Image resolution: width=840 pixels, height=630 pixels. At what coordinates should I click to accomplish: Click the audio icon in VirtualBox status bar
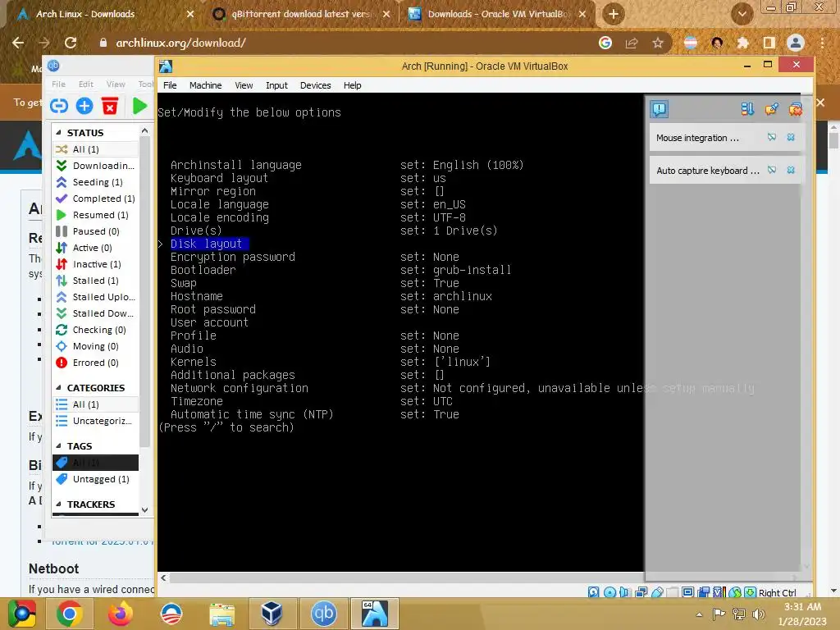(624, 592)
